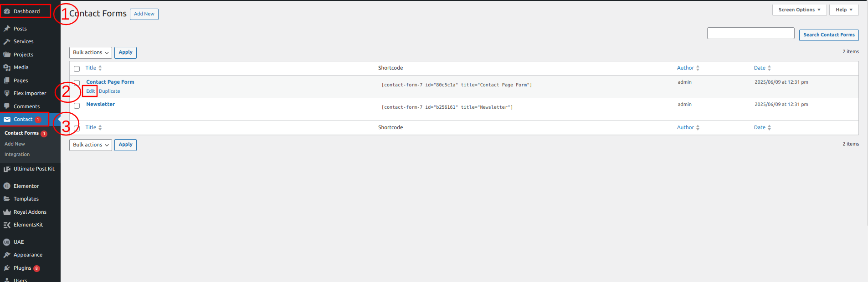The width and height of the screenshot is (868, 282).
Task: Open the Integration submenu item
Action: click(x=17, y=155)
